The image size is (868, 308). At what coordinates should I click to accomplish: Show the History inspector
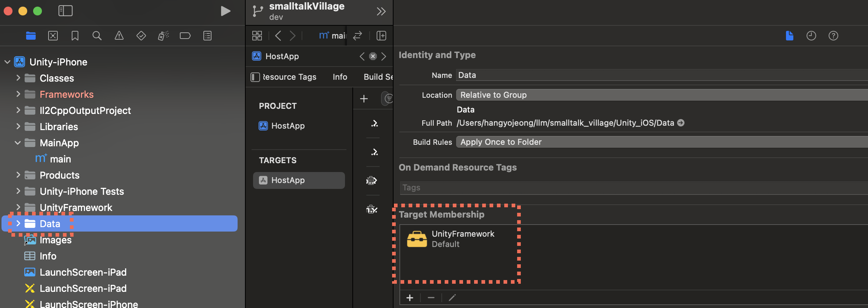click(x=811, y=36)
